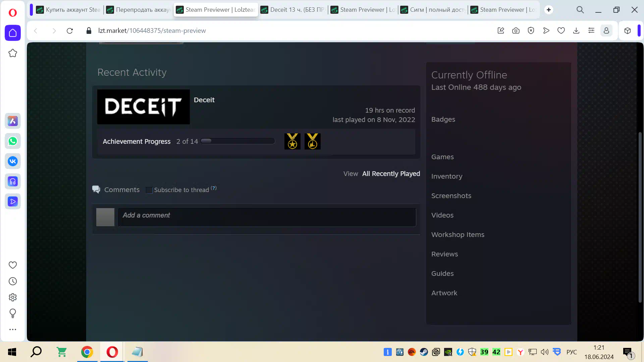Open the blue play-arrow sidebar icon
The height and width of the screenshot is (362, 644).
13,201
